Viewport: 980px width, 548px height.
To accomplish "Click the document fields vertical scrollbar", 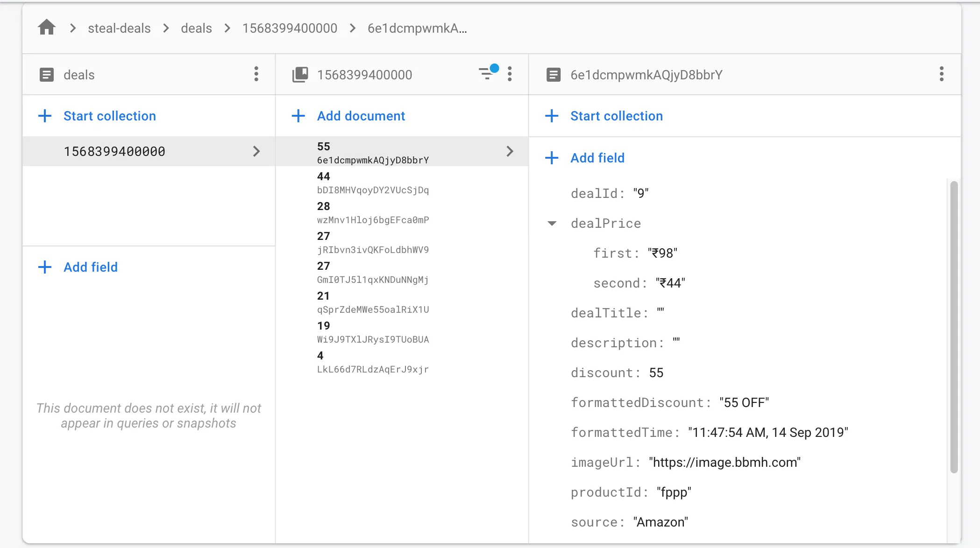I will click(x=954, y=327).
